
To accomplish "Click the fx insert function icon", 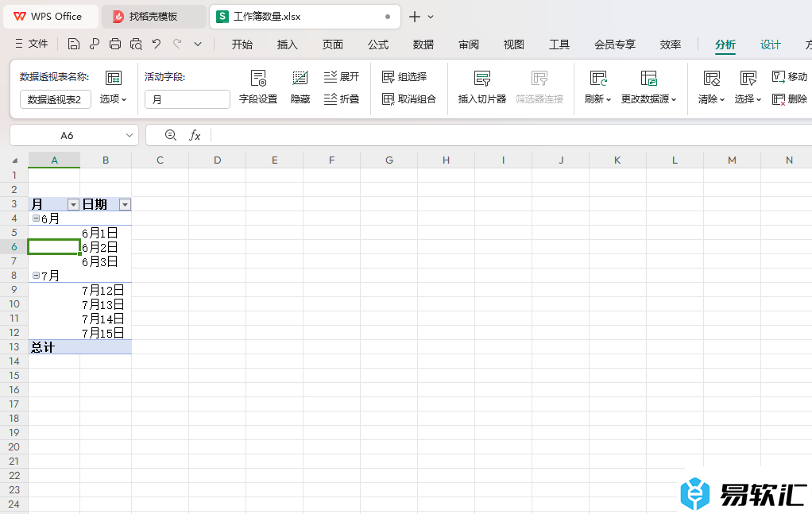I will 195,135.
